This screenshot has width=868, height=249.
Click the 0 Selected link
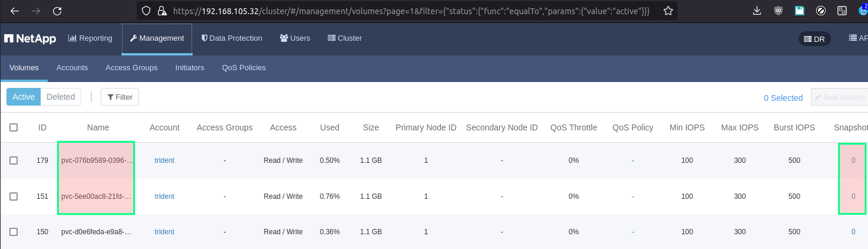pyautogui.click(x=783, y=98)
